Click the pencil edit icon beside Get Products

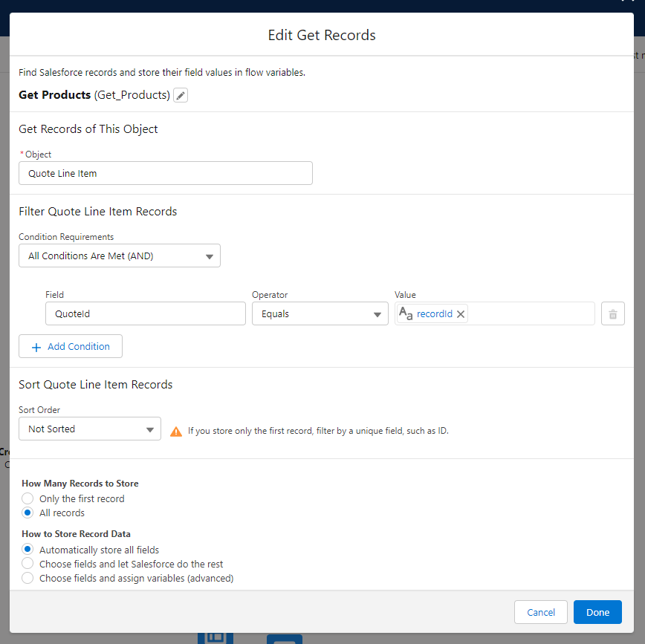181,96
